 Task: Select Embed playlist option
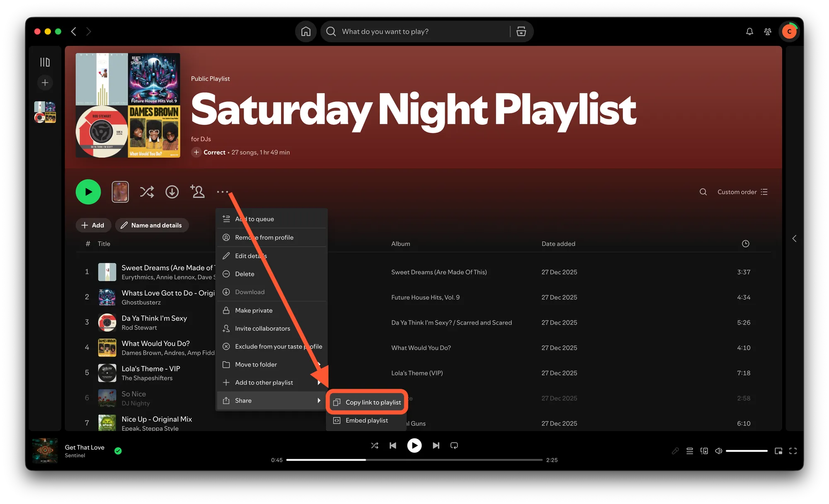point(367,420)
